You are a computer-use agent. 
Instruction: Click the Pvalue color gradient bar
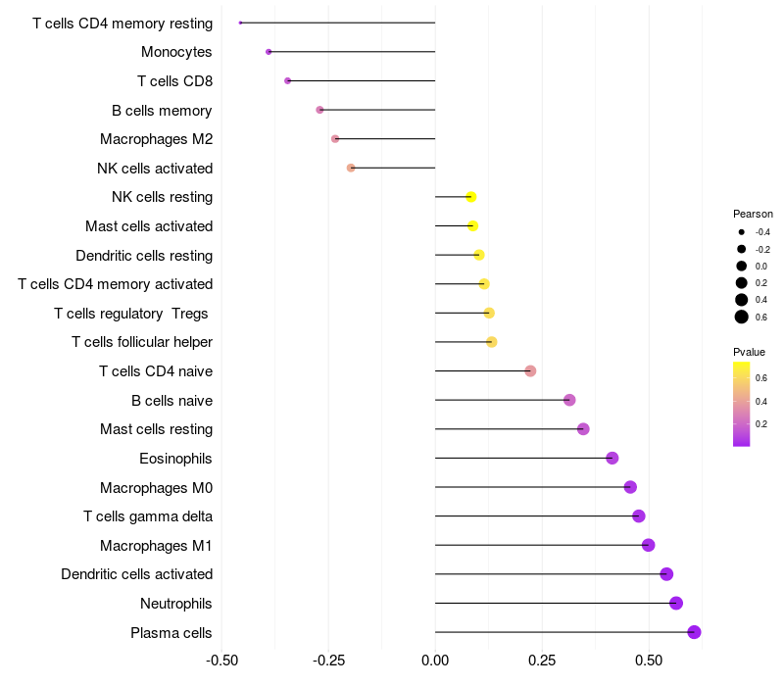[x=742, y=404]
